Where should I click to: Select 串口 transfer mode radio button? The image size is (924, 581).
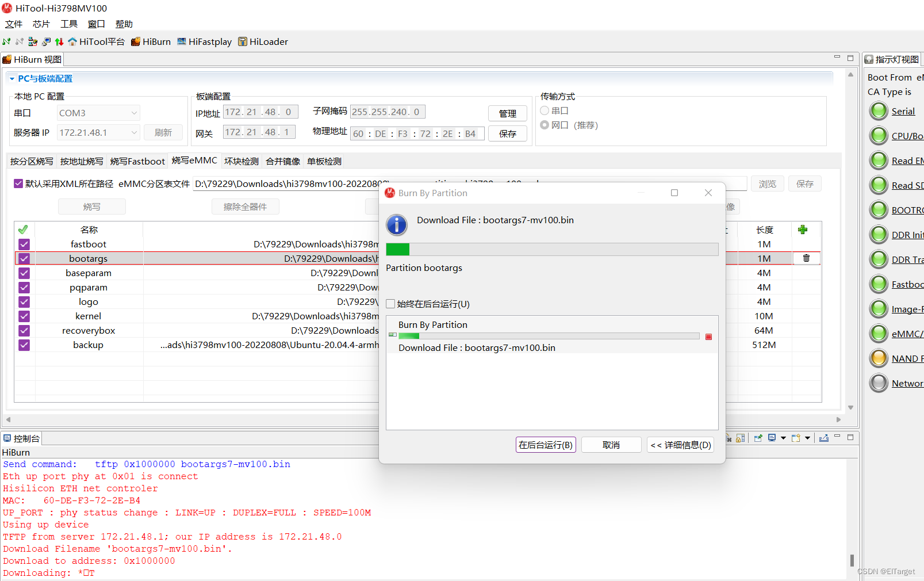click(545, 110)
